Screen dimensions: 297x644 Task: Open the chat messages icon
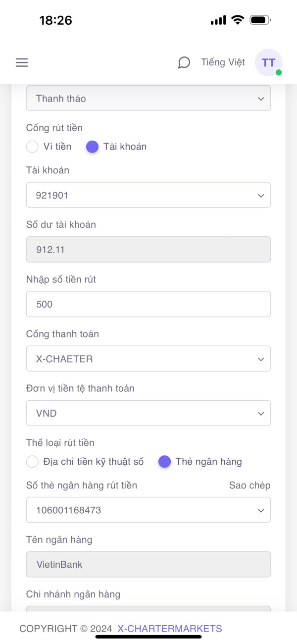[x=184, y=62]
